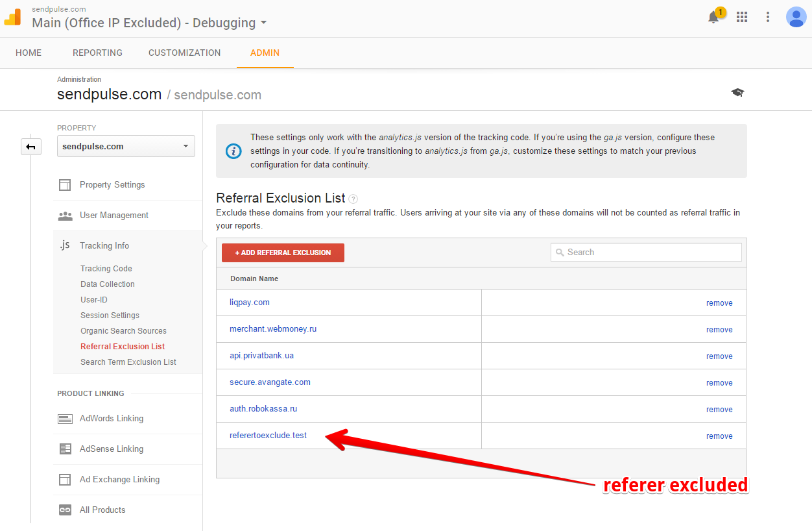Image resolution: width=812 pixels, height=531 pixels.
Task: Remove the liqpay.com exclusion
Action: coord(719,303)
